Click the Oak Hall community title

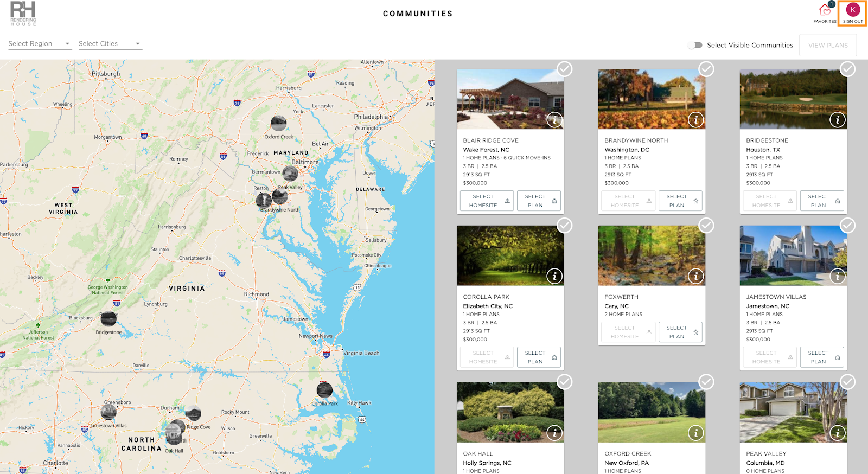[x=478, y=453]
